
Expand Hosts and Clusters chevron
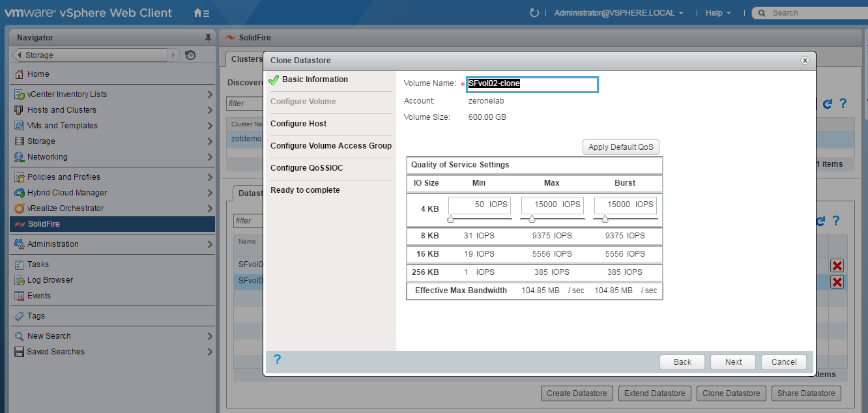tap(210, 110)
